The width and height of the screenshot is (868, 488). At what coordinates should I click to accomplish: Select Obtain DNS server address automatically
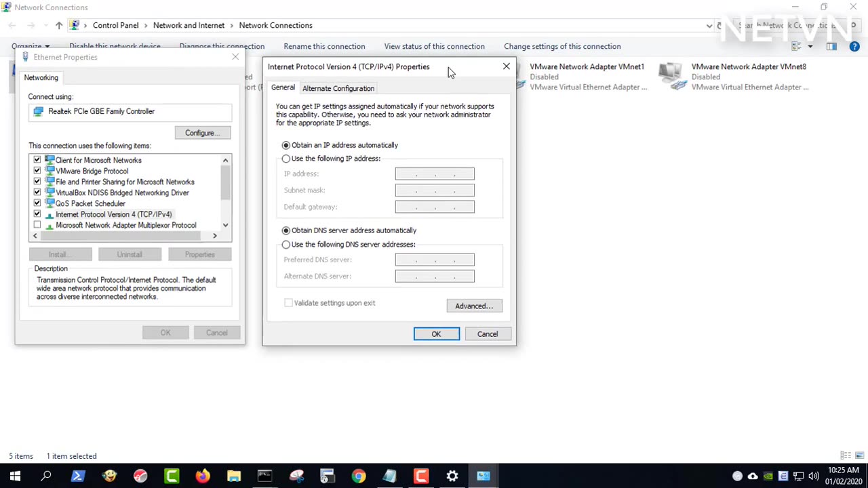point(286,230)
